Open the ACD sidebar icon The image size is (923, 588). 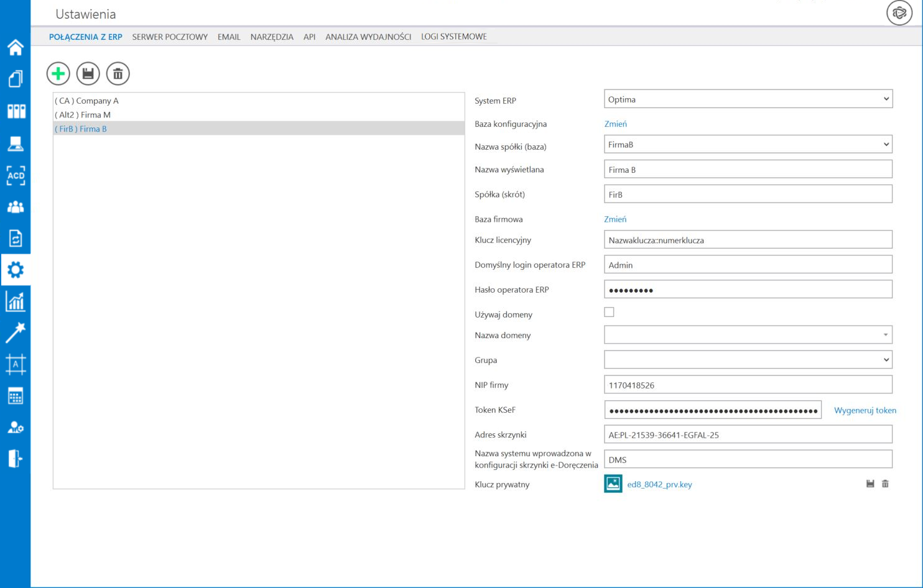pos(16,175)
